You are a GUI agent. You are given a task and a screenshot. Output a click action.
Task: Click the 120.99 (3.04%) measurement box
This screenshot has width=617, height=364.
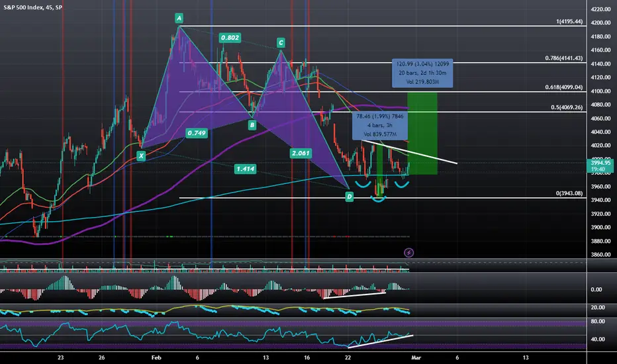pyautogui.click(x=422, y=73)
